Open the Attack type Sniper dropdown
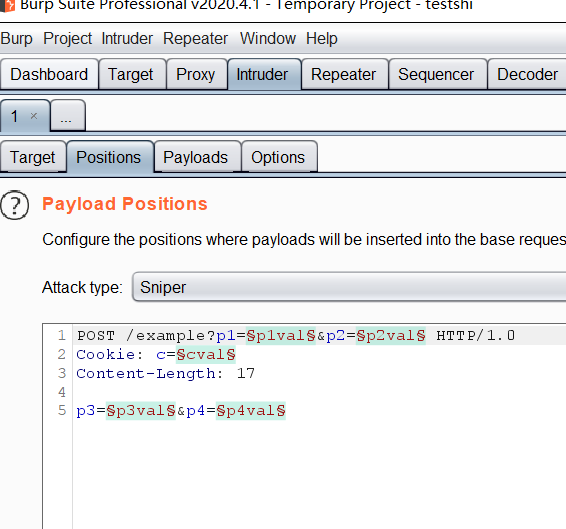The width and height of the screenshot is (566, 529). tap(349, 287)
